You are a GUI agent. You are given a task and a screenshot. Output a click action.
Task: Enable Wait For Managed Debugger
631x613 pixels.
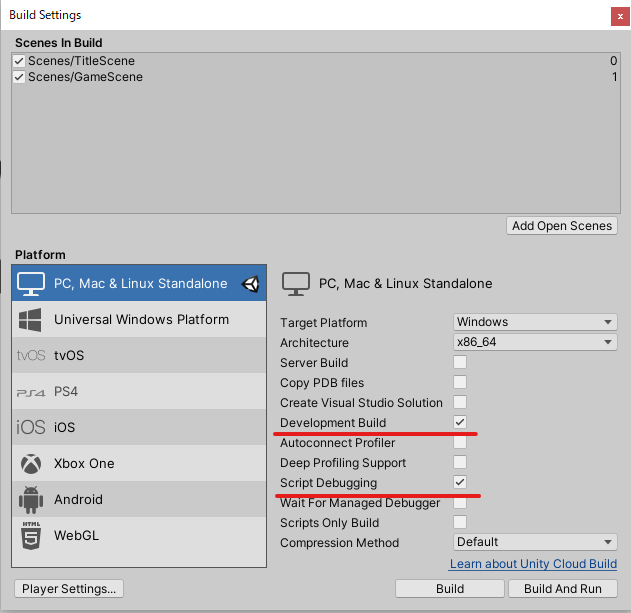(x=460, y=502)
